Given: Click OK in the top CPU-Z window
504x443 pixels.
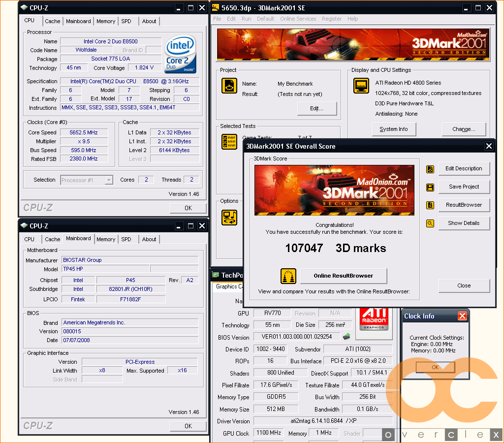Looking at the screenshot, I should 188,208.
